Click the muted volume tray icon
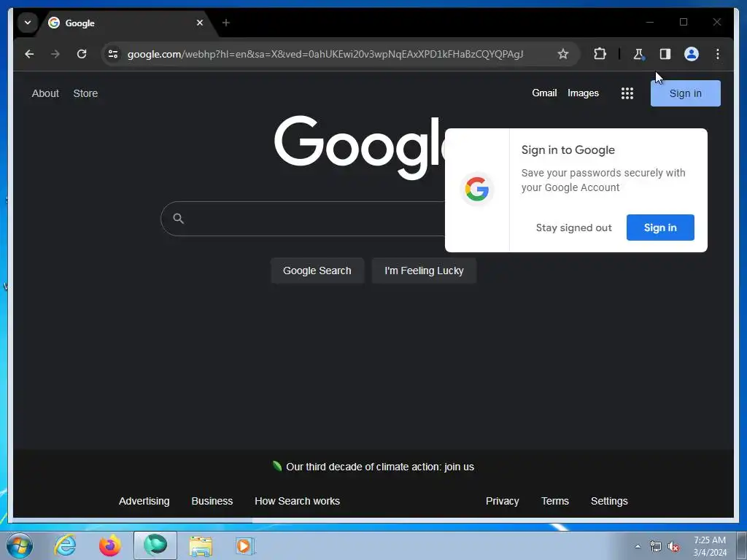The width and height of the screenshot is (747, 560). pos(673,547)
